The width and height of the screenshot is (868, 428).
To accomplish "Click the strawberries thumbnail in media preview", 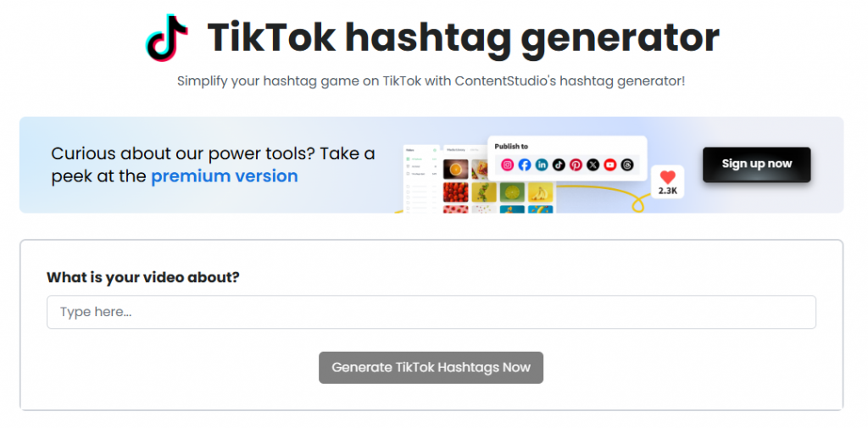I will (455, 192).
